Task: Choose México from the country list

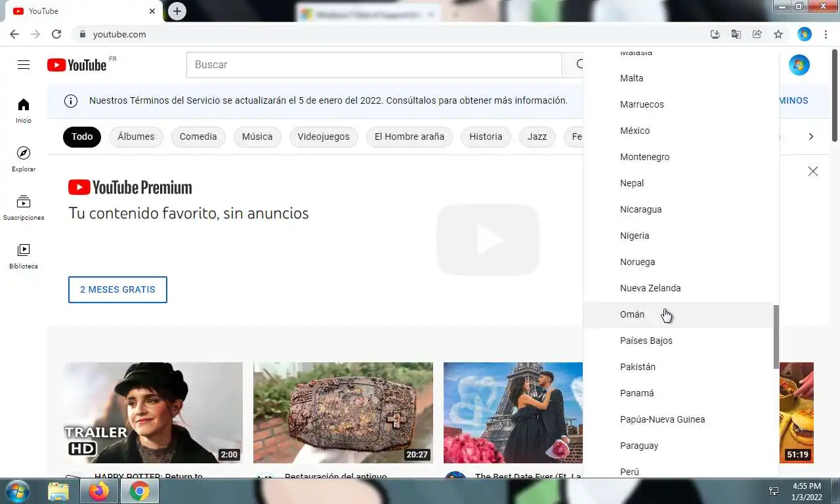Action: [x=678, y=131]
